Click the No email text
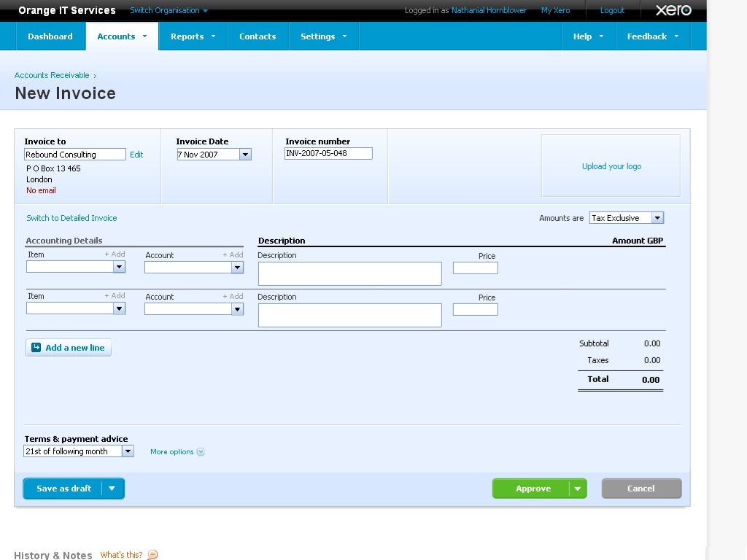The width and height of the screenshot is (747, 560). (x=41, y=190)
